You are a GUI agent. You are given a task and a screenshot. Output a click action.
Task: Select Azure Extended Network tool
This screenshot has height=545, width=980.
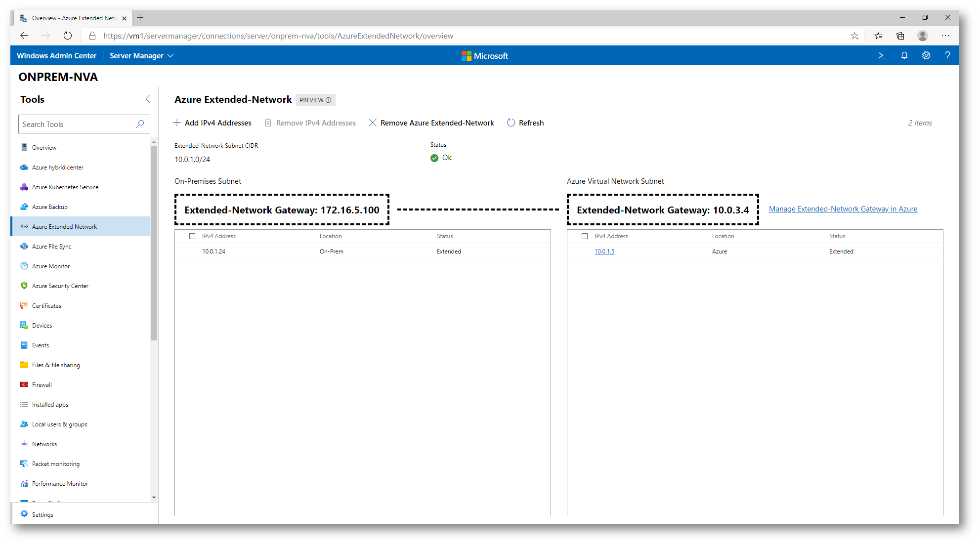click(81, 226)
